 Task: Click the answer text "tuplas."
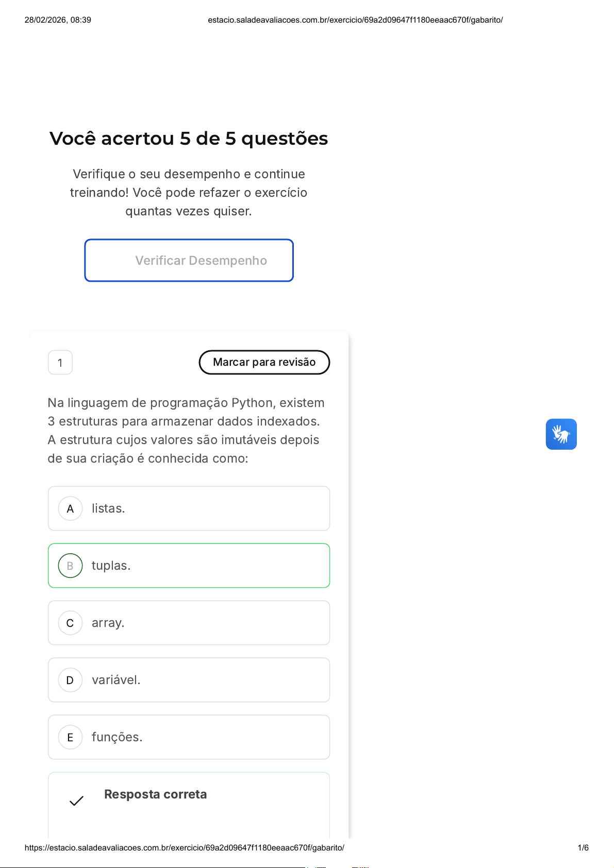[111, 566]
